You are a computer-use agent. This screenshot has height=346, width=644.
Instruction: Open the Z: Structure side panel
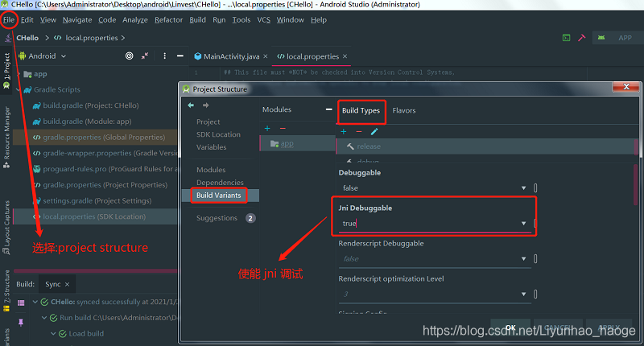[6, 291]
